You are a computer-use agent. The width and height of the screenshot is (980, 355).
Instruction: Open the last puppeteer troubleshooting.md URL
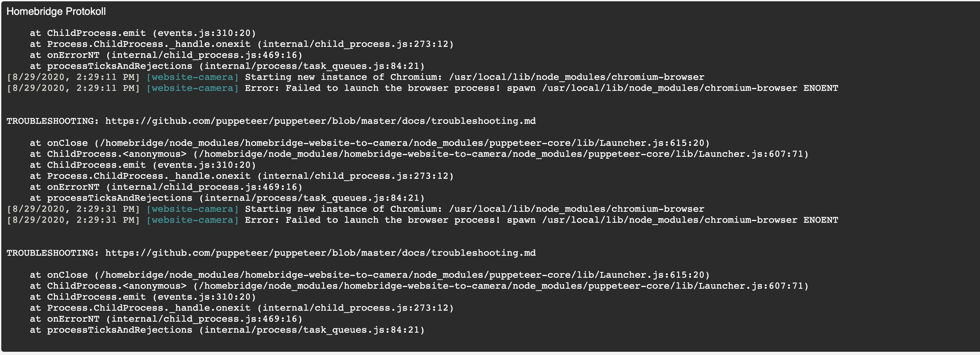320,253
